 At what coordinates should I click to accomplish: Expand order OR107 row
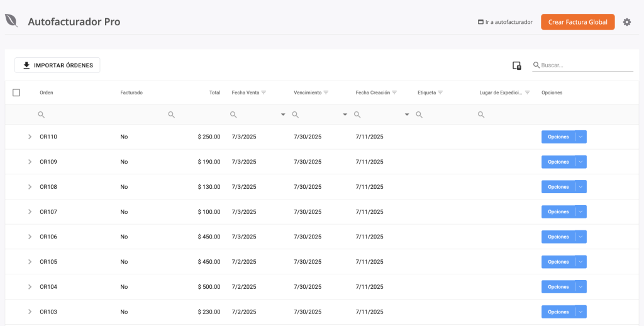click(x=30, y=211)
